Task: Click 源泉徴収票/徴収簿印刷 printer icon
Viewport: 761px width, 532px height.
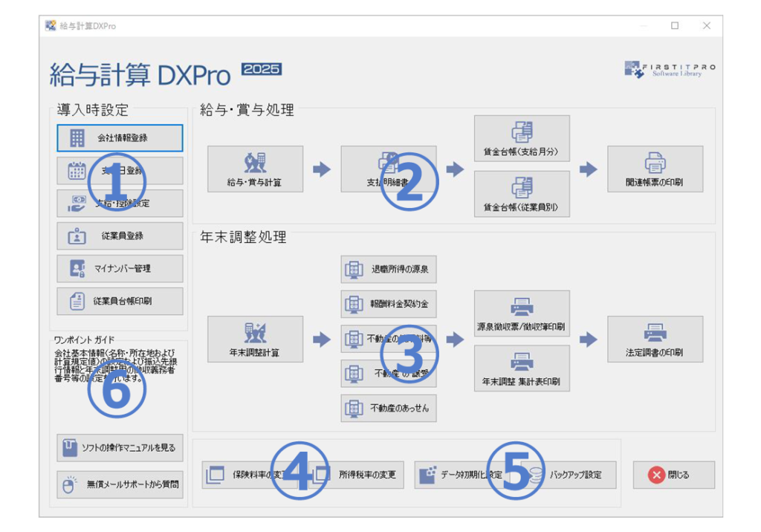Action: click(522, 307)
